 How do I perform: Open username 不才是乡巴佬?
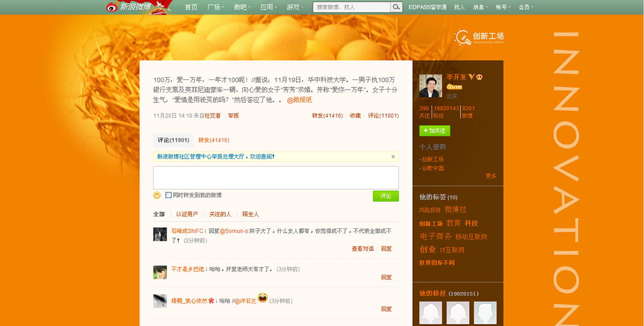click(188, 269)
